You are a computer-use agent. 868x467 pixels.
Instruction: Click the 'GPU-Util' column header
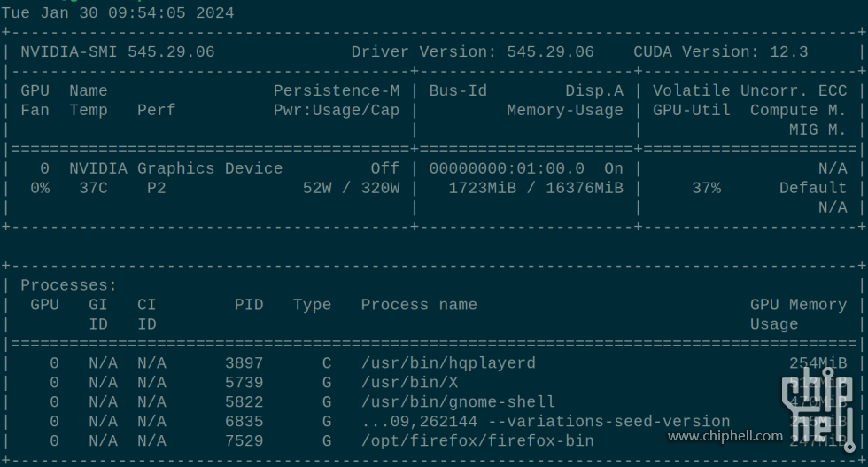point(692,110)
